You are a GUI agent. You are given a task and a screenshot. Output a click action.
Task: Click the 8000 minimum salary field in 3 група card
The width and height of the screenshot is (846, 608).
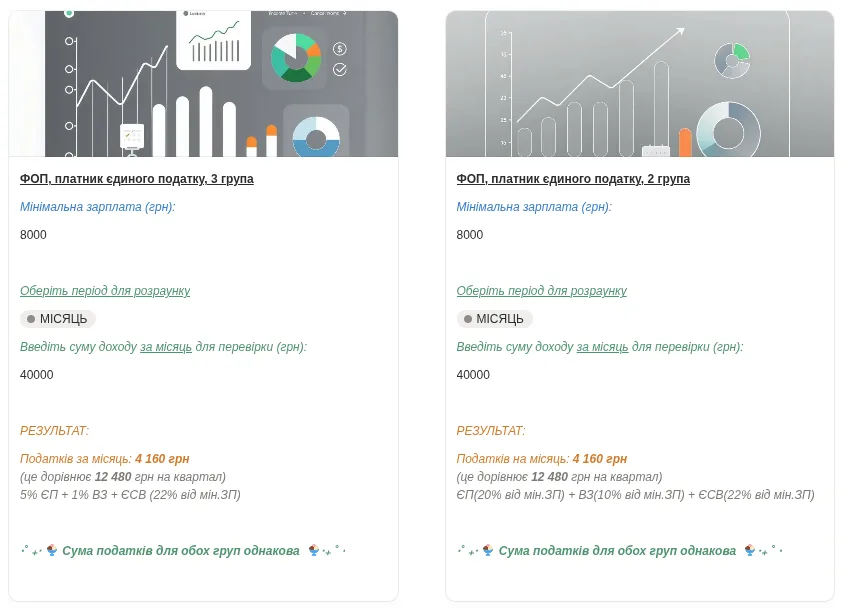34,235
